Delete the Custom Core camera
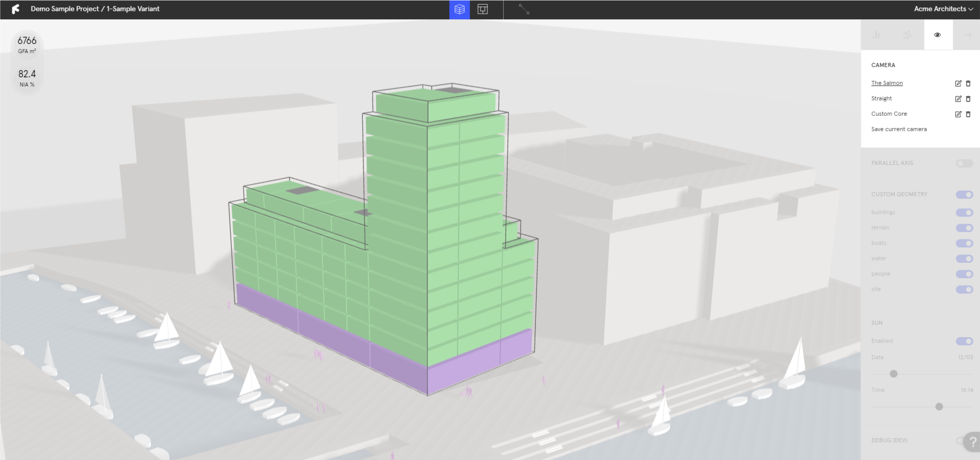The image size is (980, 460). pyautogui.click(x=968, y=114)
